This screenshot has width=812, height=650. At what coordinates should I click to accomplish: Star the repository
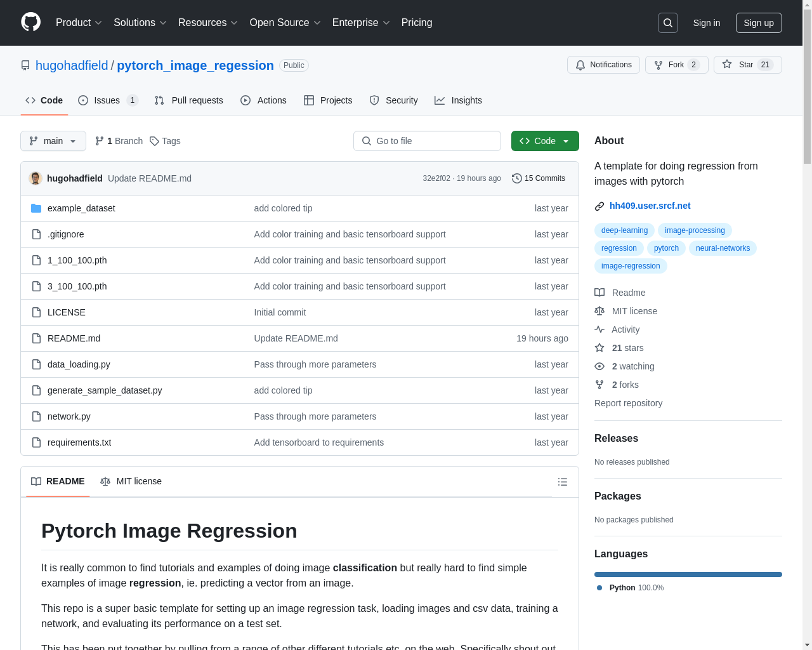tap(747, 65)
